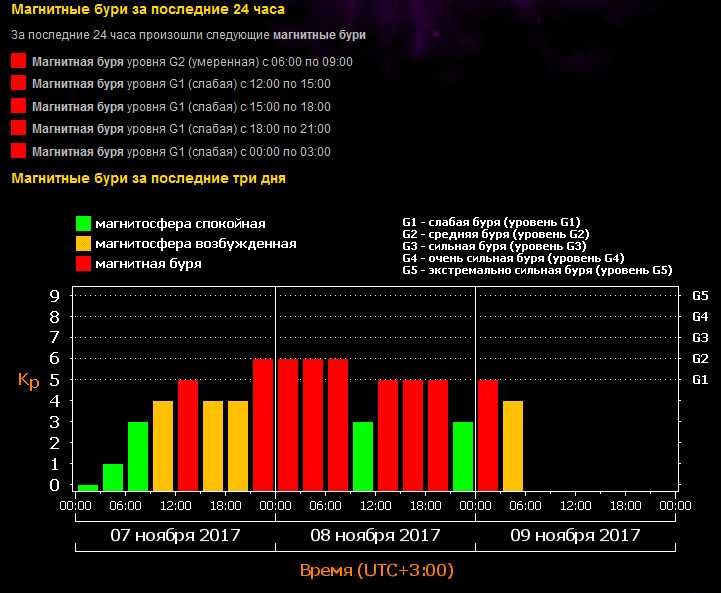Click the 'G3' level label on right axis

pos(700,338)
